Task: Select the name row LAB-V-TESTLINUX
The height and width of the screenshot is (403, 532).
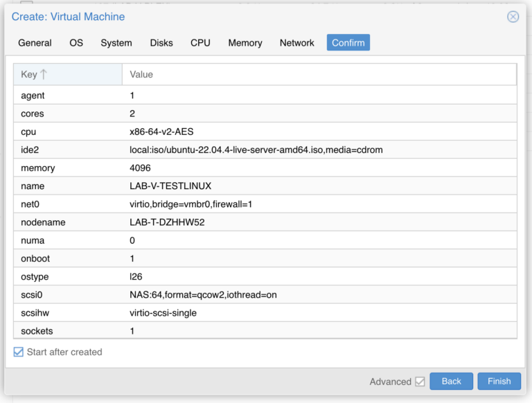Action: [265, 186]
